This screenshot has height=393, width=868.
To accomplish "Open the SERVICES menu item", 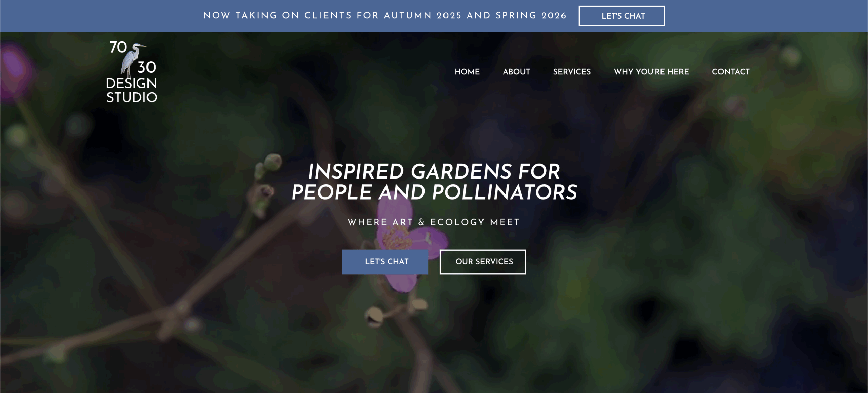I will pos(572,72).
